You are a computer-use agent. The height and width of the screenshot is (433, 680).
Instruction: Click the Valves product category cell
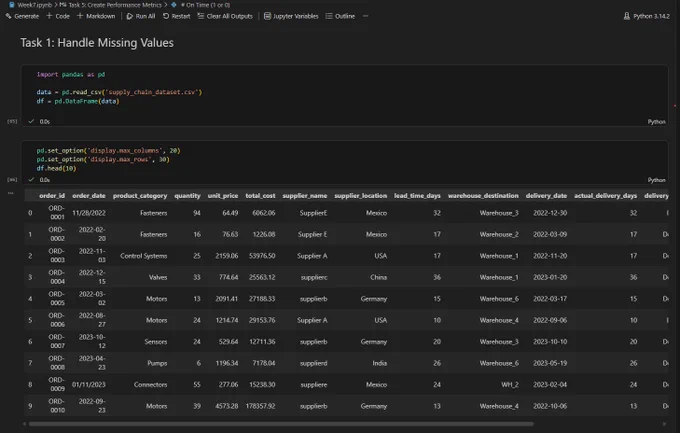point(158,277)
